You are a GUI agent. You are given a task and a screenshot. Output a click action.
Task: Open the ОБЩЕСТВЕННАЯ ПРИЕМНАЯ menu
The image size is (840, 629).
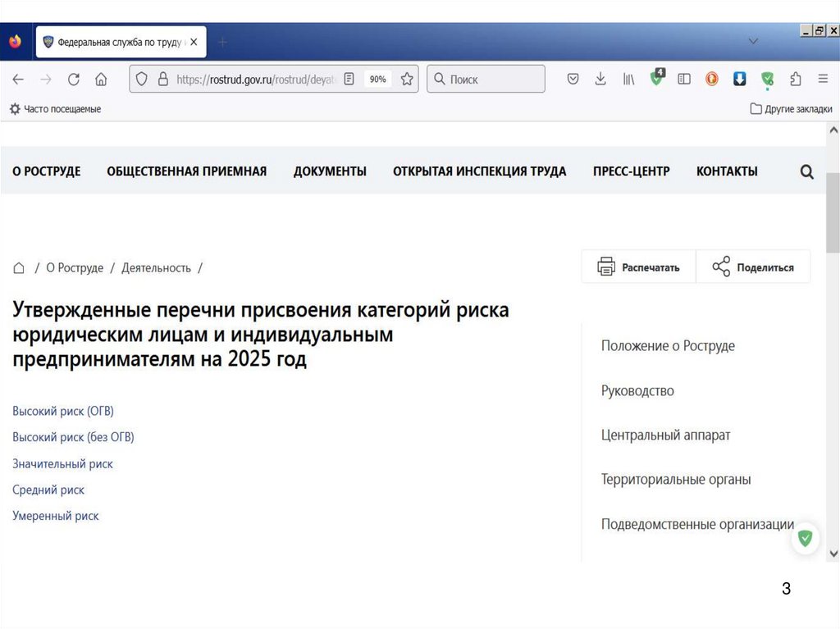(186, 171)
